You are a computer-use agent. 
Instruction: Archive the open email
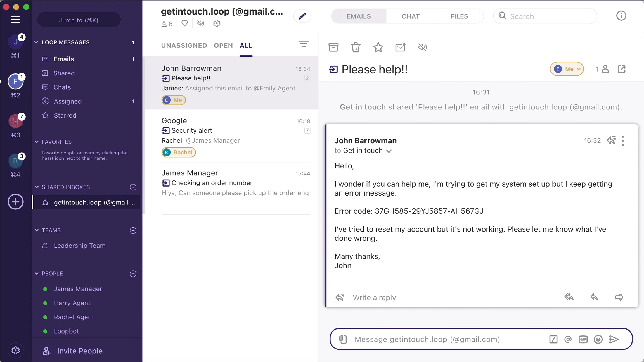coord(333,47)
